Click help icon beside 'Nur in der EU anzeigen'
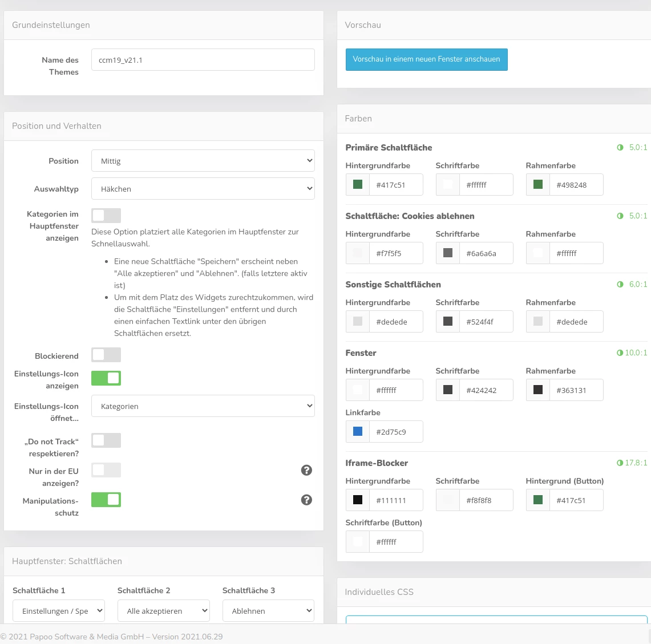Screen dimensions: 651x644 click(x=306, y=470)
